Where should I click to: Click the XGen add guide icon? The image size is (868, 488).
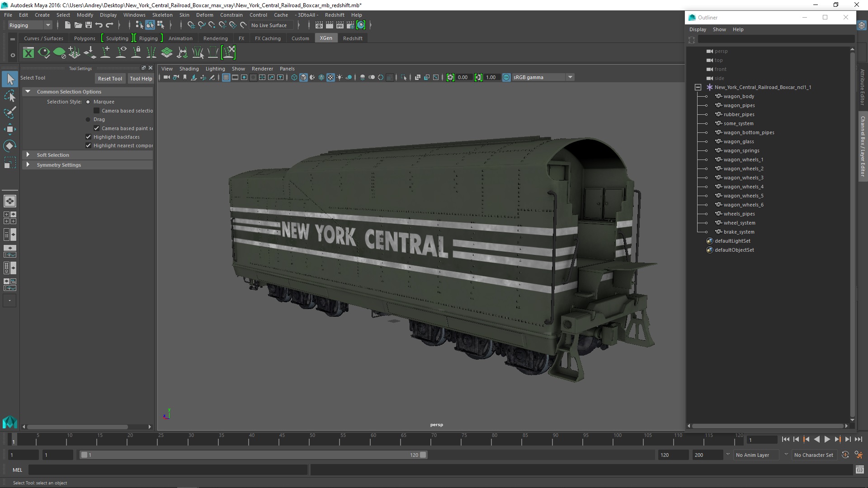(x=105, y=53)
